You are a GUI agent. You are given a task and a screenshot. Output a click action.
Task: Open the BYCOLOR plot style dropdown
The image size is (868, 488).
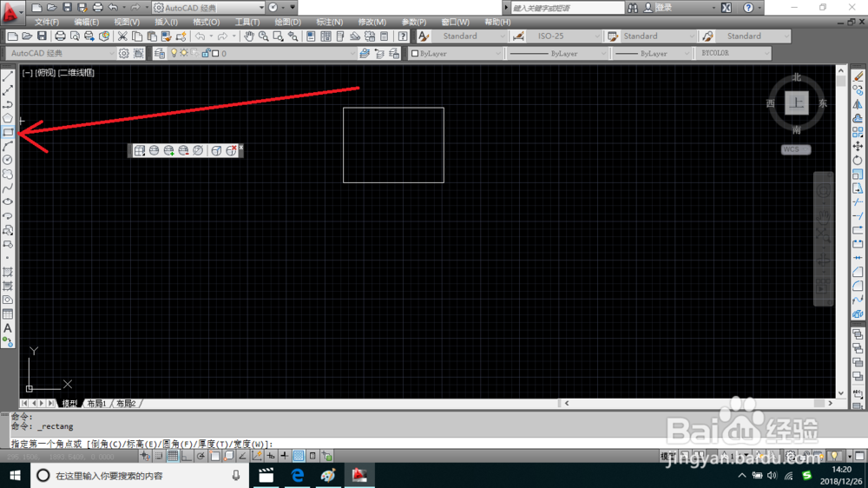click(766, 53)
